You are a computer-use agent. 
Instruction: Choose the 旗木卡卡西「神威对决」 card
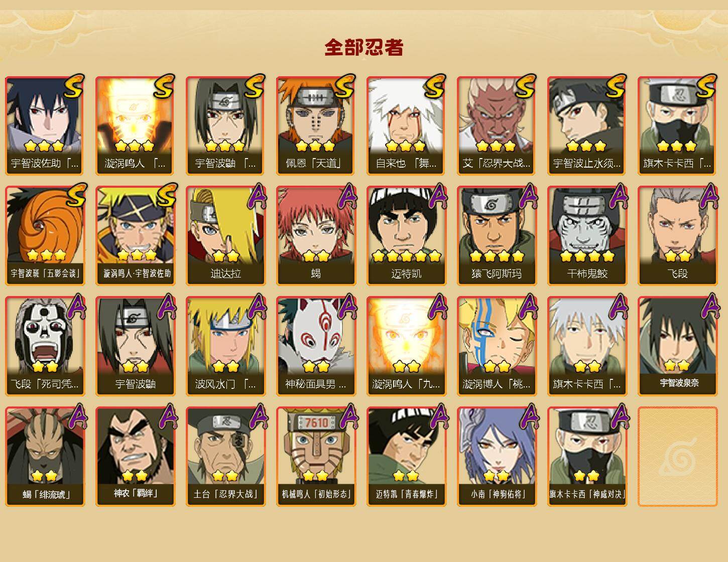coord(587,457)
